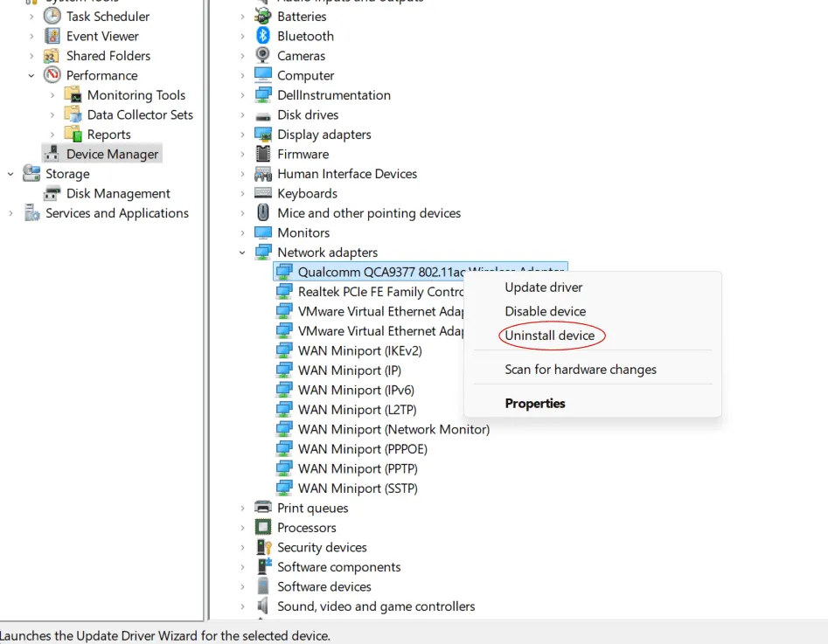Expand the Network adapters tree node

243,252
